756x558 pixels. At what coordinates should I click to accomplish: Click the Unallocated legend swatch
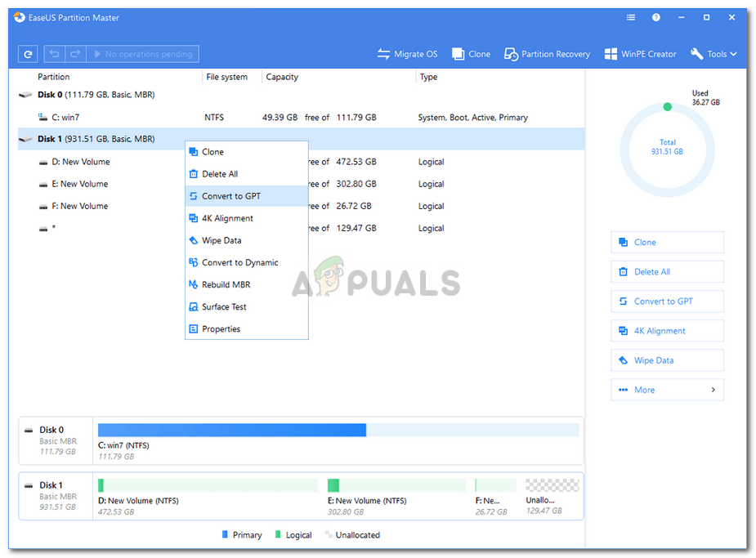[329, 534]
